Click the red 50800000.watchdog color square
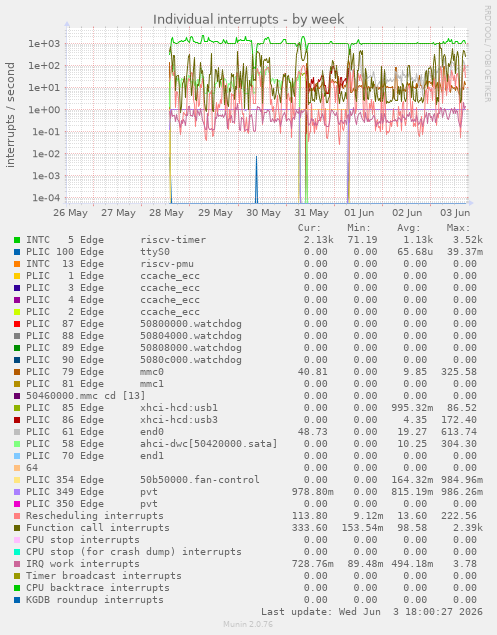 17,324
